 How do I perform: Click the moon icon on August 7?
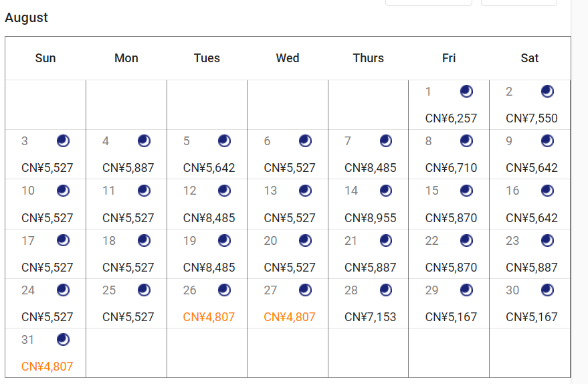[385, 140]
